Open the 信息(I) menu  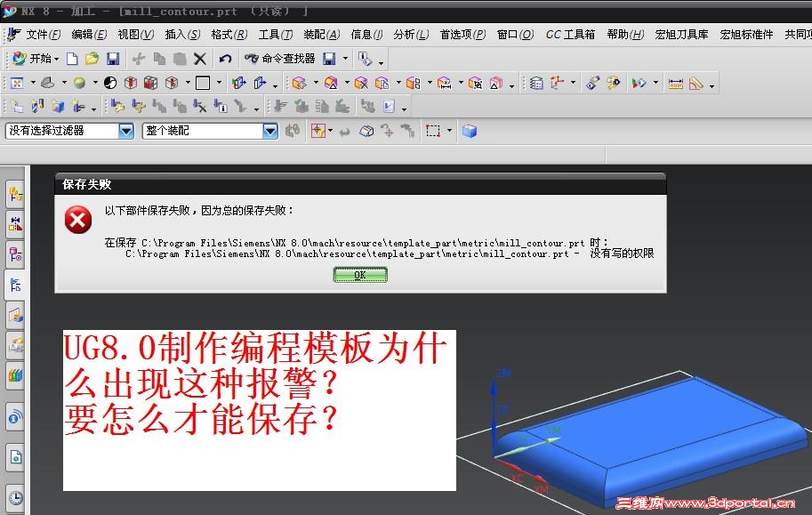366,35
